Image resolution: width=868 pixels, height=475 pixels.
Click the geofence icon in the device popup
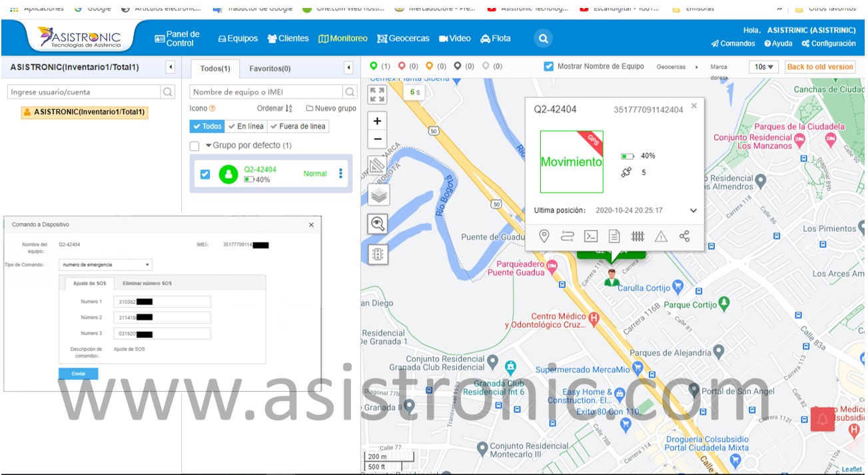point(638,236)
